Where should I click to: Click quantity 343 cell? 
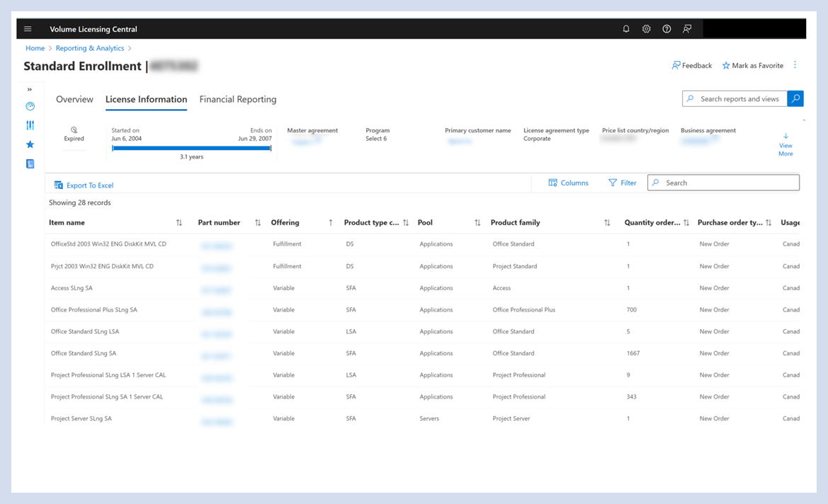click(x=632, y=397)
